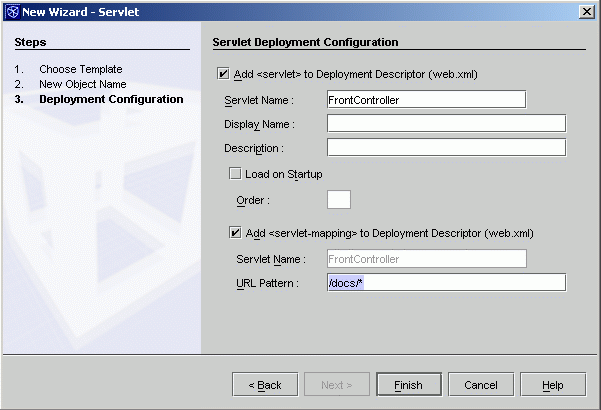
Task: Click the greyed-out servlet-mapping Servlet Name field
Action: point(426,259)
